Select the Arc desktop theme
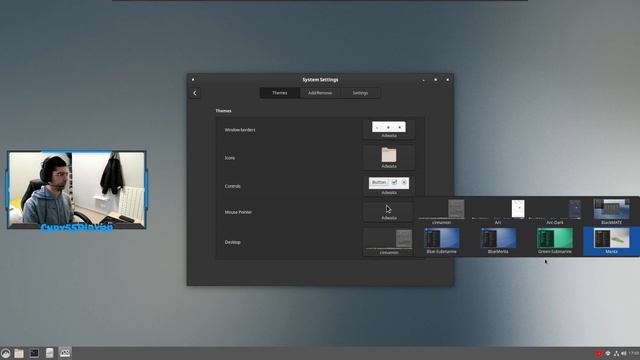Screen dimensions: 640x360 coord(498,212)
